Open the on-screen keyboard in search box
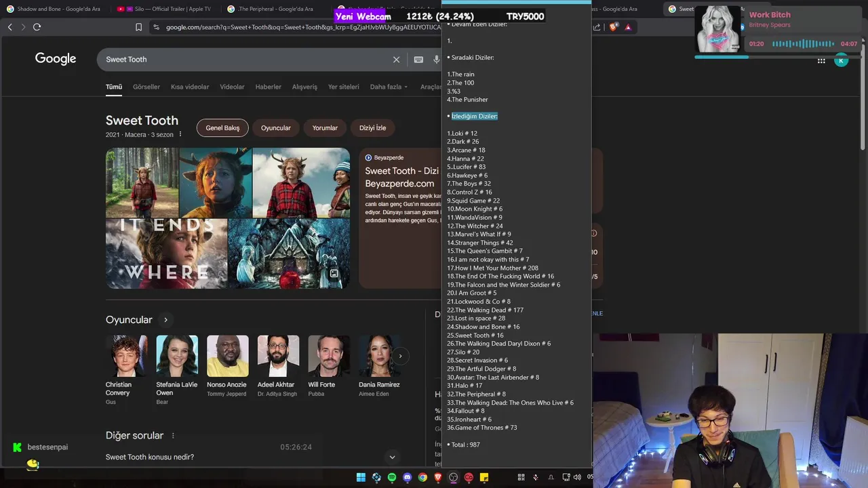 418,60
